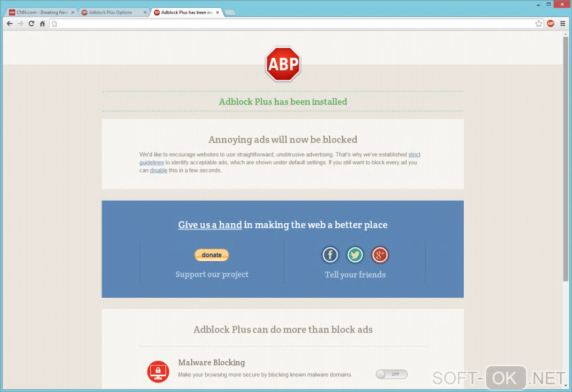This screenshot has width=572, height=392.
Task: Click the yellow donate button
Action: (x=211, y=255)
